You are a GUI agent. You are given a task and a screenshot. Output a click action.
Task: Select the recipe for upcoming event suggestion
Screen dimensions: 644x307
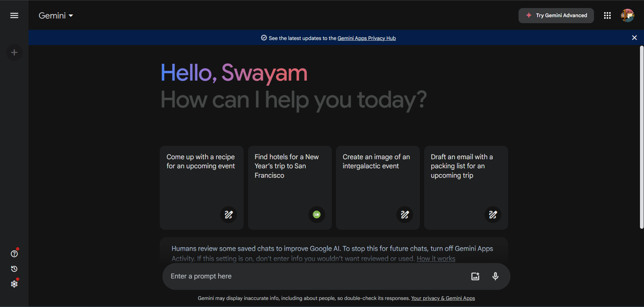click(x=202, y=188)
